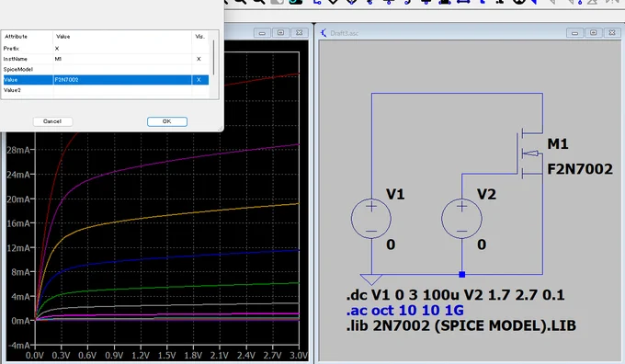Click the 4mA label on plot y-axis

pyautogui.click(x=21, y=296)
